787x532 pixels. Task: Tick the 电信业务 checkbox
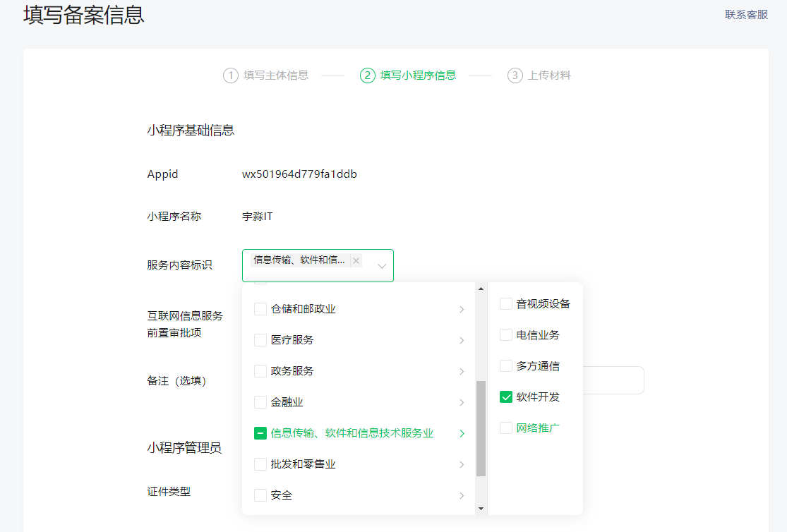[x=506, y=335]
